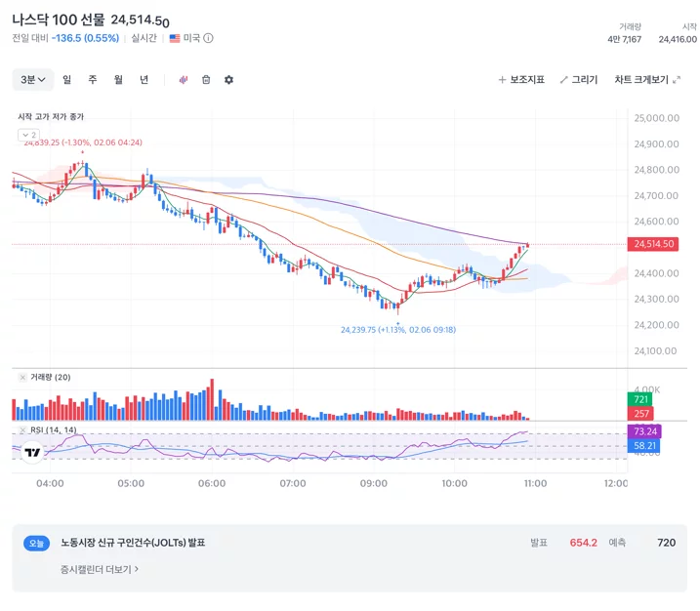This screenshot has height=611, width=700.
Task: Open the candlestick chart type icon
Action: point(183,80)
